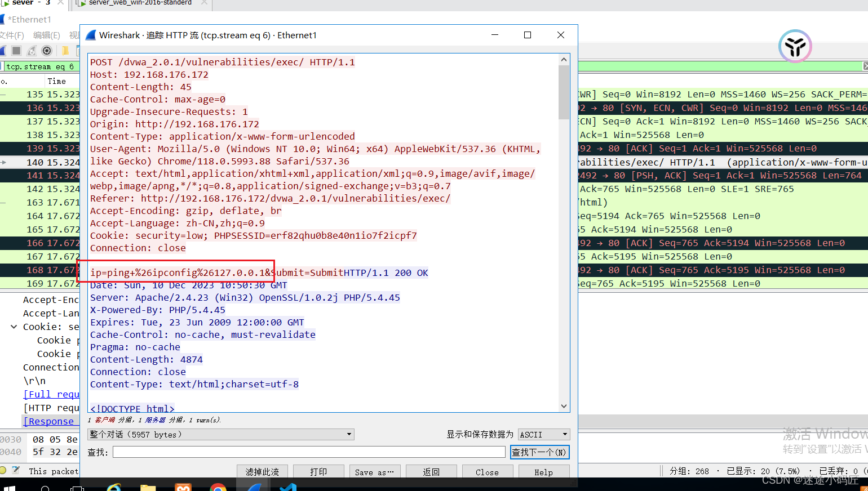Image resolution: width=868 pixels, height=491 pixels.
Task: Minimize the Follow HTTP Stream dialog
Action: pyautogui.click(x=495, y=35)
